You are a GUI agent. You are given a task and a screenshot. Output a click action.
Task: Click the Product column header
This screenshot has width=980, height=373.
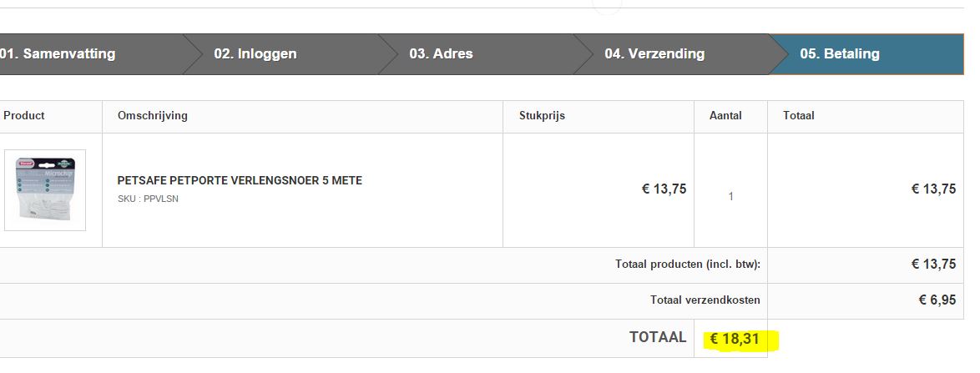pos(24,116)
